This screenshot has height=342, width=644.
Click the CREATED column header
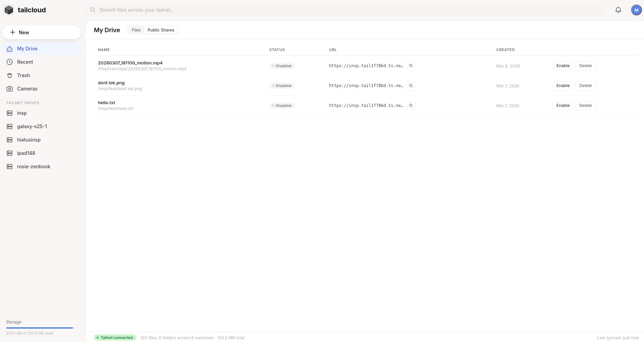(x=505, y=50)
